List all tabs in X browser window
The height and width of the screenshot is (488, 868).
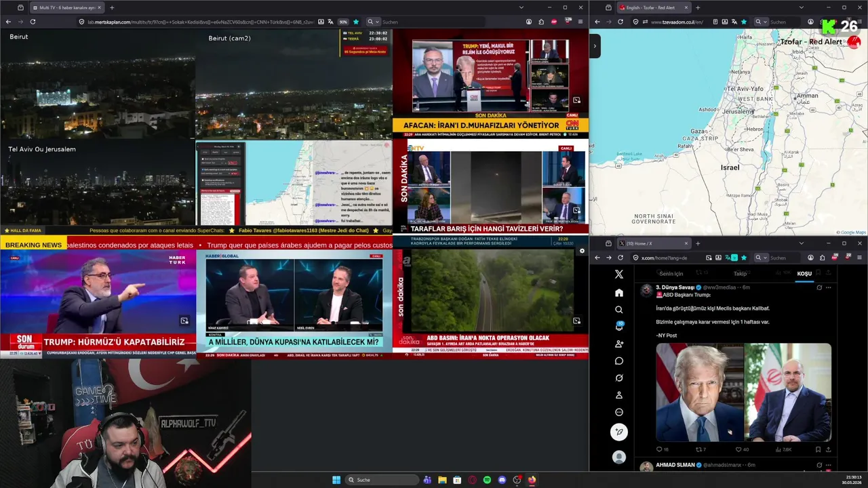point(801,243)
